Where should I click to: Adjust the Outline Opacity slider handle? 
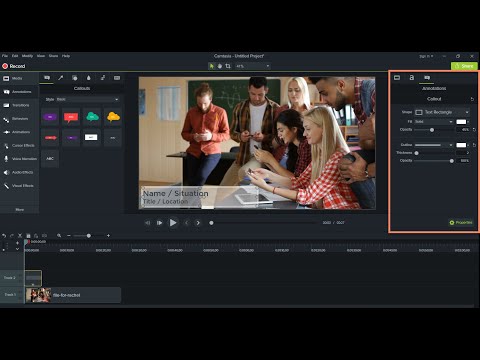[452, 161]
